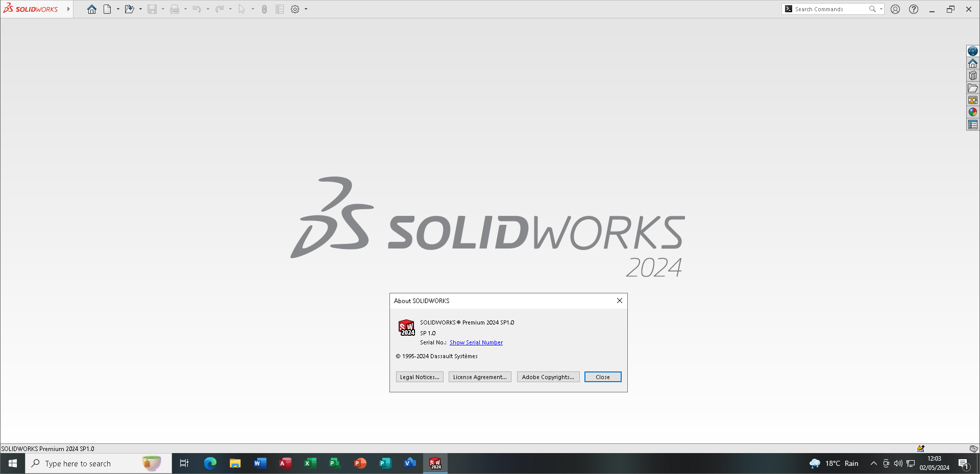Click the Adobe Copyrights button
The image size is (980, 474).
(548, 377)
